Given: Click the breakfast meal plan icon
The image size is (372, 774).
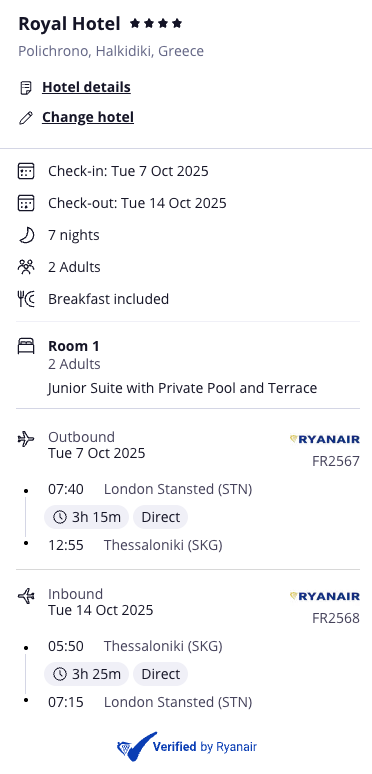Looking at the screenshot, I should (x=26, y=299).
